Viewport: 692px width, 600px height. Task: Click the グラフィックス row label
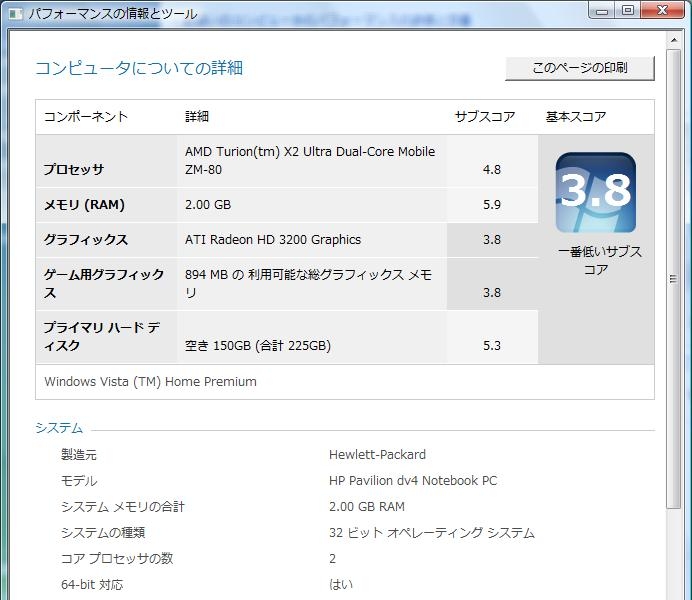click(x=86, y=240)
